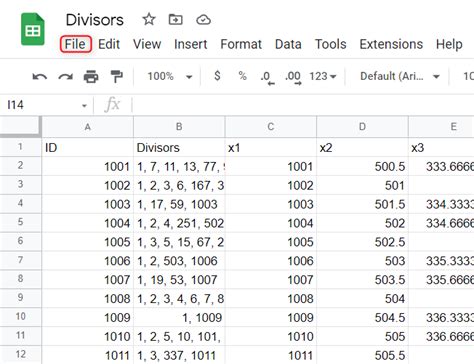The image size is (474, 364).
Task: Decrease decimal places
Action: 267,77
